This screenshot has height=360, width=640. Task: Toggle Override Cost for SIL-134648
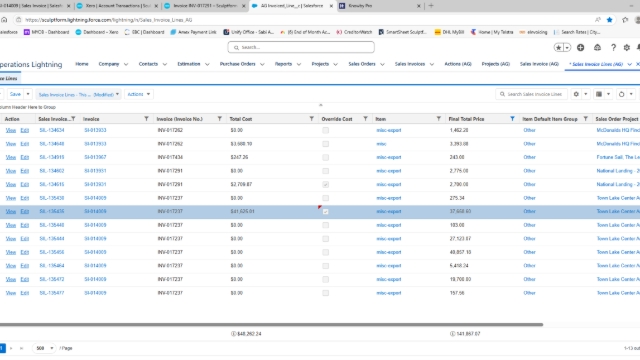(325, 144)
